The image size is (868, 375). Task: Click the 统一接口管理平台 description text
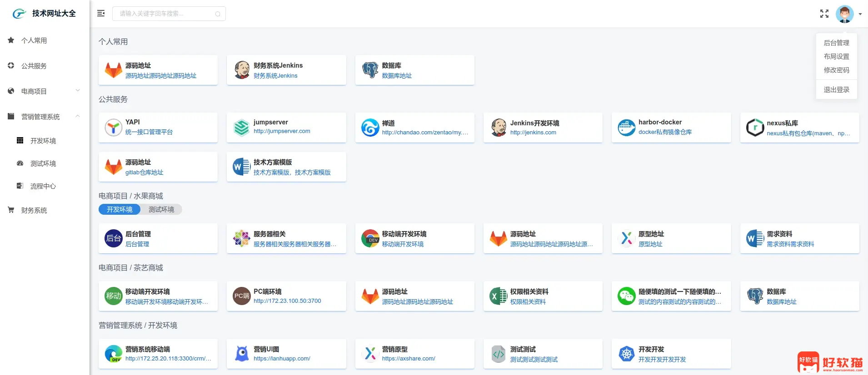pyautogui.click(x=149, y=132)
